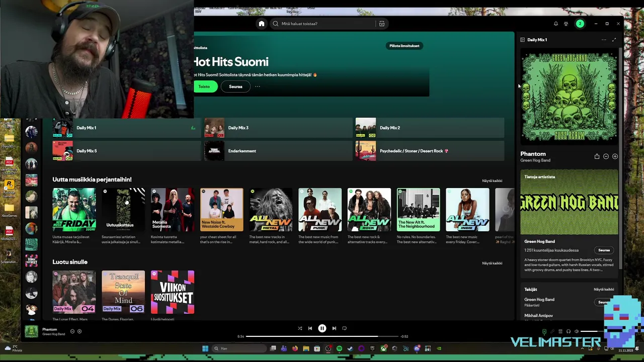
Task: Open the connect to device headphones icon
Action: coord(569,331)
